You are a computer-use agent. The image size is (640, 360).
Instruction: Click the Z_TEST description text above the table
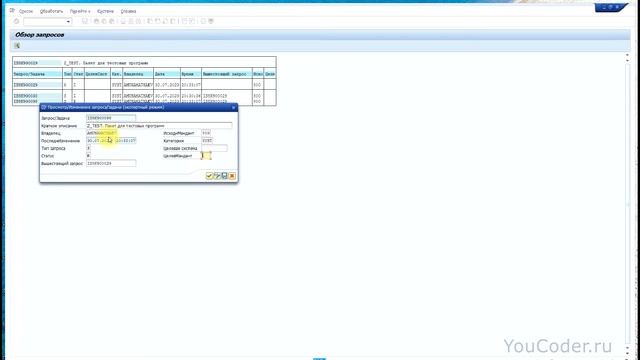tap(106, 63)
